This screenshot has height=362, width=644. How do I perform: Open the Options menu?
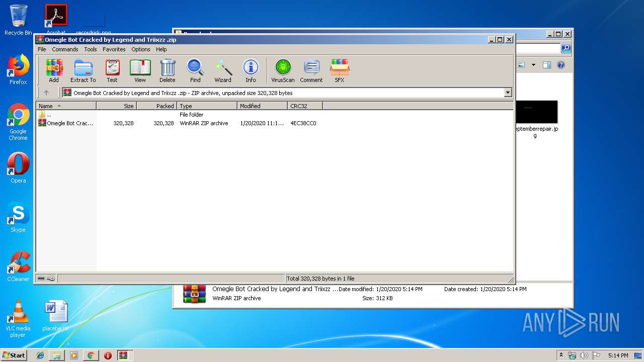coord(141,49)
